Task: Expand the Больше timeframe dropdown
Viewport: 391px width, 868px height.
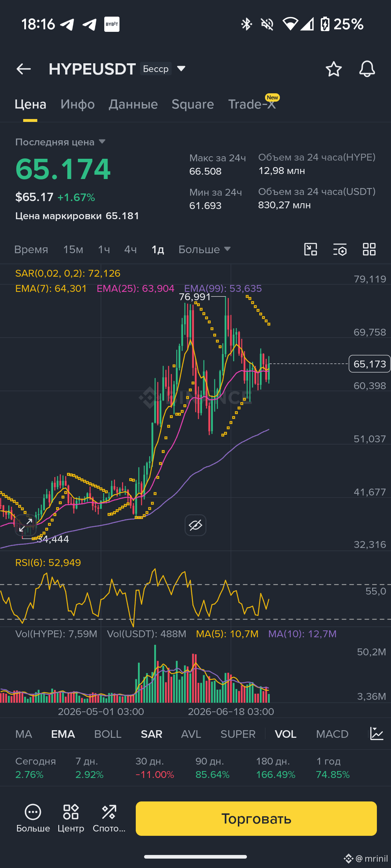Action: (205, 250)
